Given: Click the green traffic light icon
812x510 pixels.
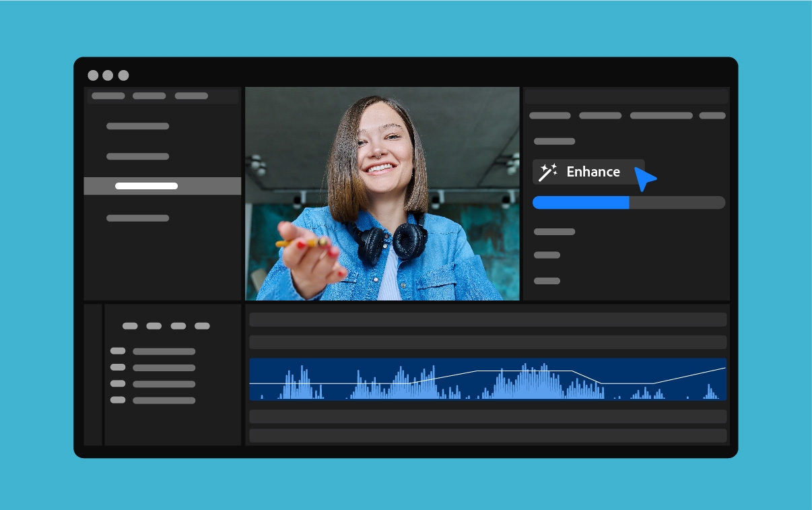Looking at the screenshot, I should point(122,75).
